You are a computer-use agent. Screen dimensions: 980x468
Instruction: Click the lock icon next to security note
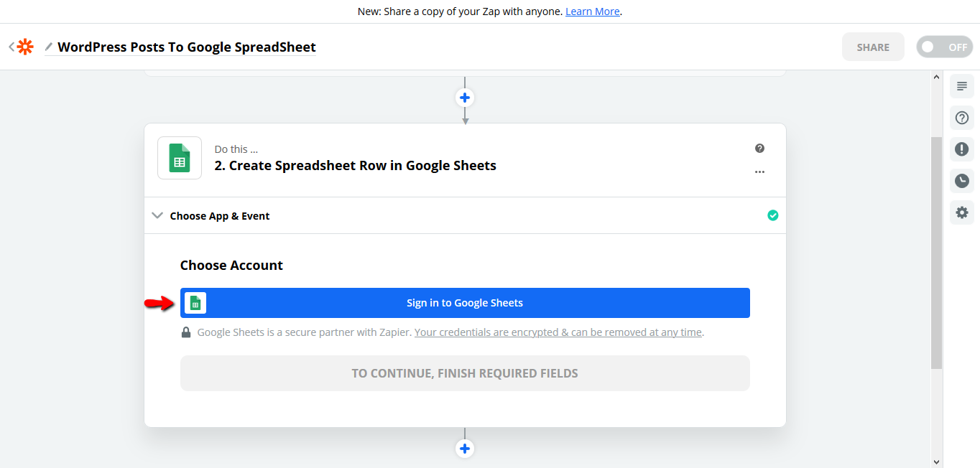(186, 332)
